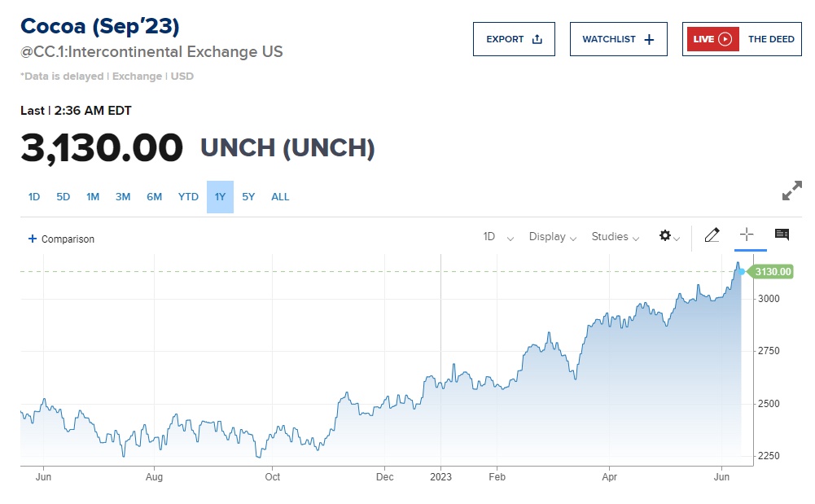The width and height of the screenshot is (815, 504).
Task: Select the YTD range tab
Action: point(188,197)
